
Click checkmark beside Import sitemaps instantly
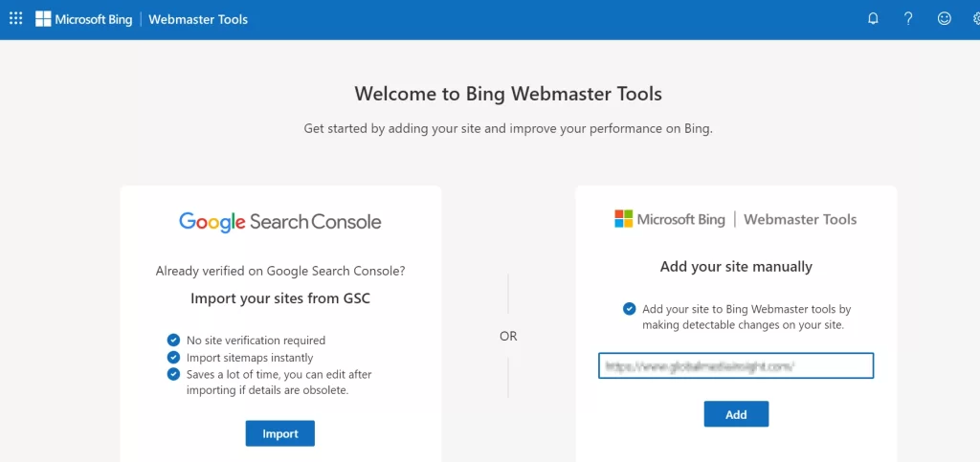click(173, 357)
